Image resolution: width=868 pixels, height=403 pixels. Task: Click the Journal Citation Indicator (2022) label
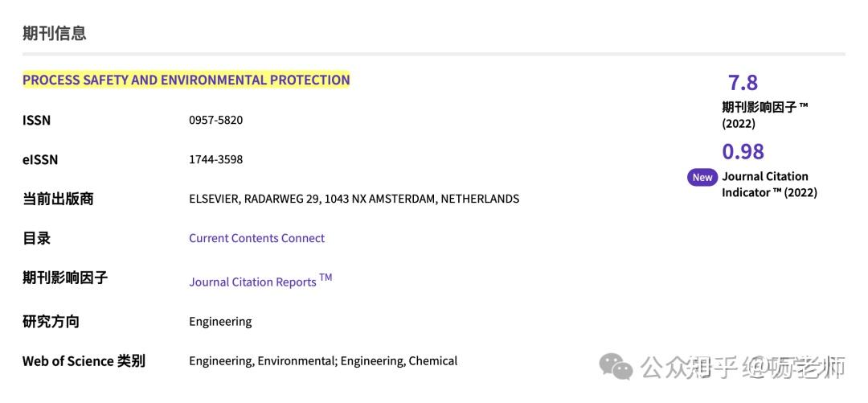(x=768, y=184)
